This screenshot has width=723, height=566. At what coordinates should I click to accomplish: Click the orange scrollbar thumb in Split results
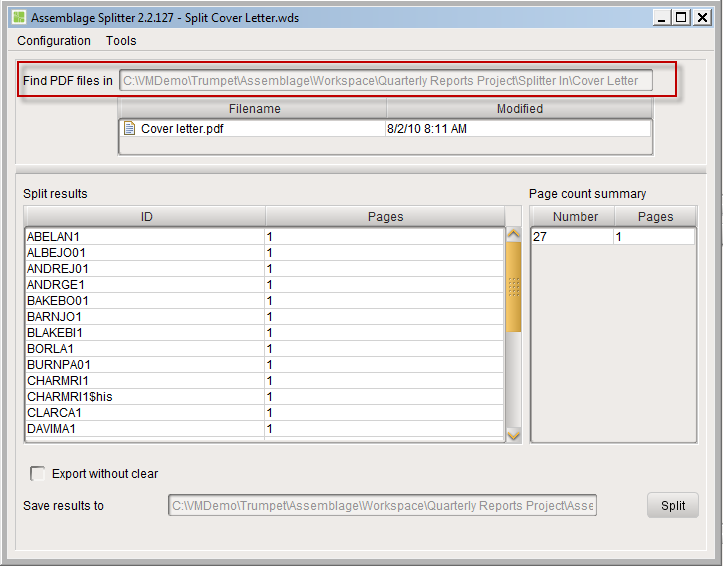(513, 287)
